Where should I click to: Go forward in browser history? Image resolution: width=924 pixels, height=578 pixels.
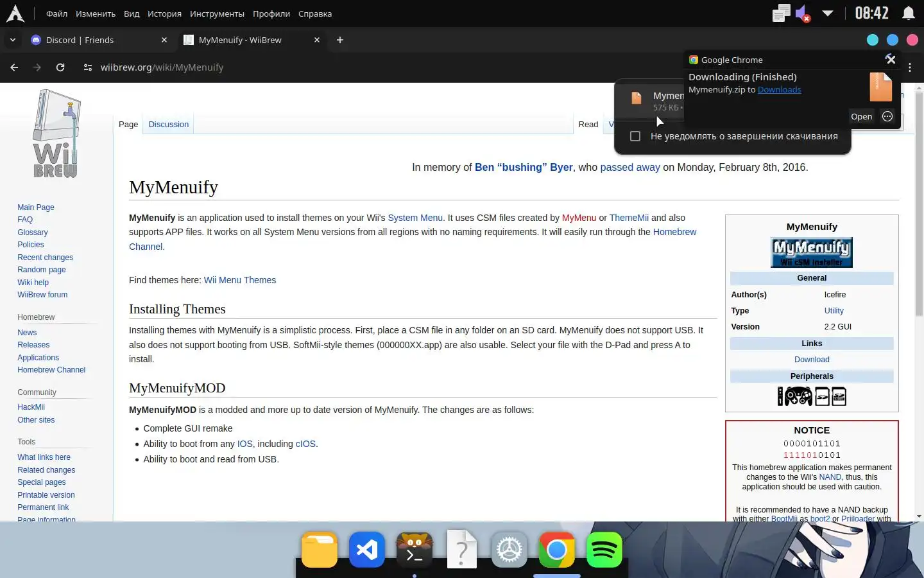tap(37, 67)
